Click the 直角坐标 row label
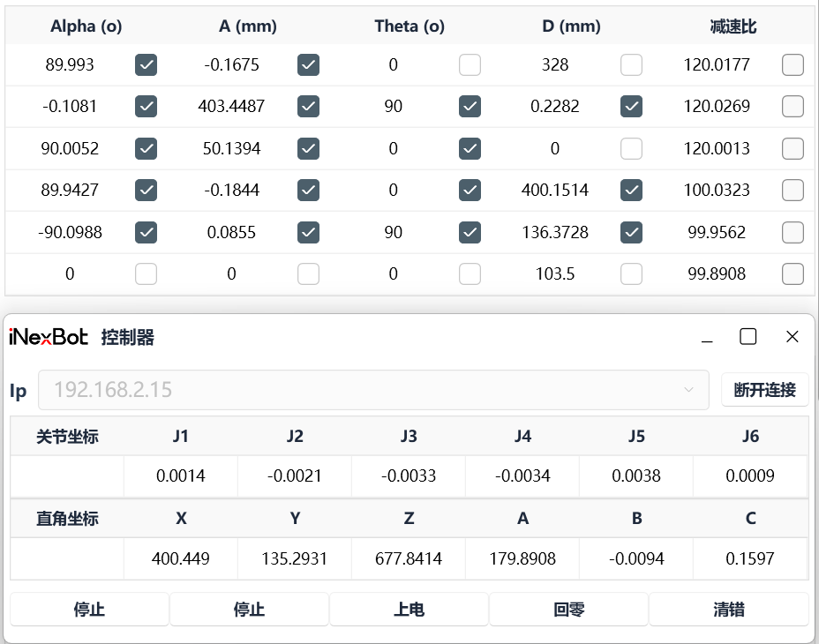 (67, 518)
